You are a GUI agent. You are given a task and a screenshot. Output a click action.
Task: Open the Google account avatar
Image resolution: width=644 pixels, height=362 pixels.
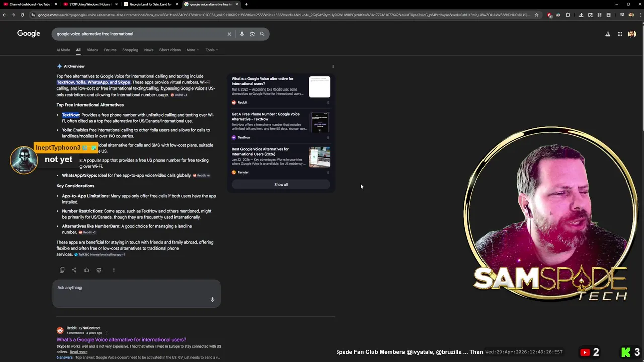[632, 34]
